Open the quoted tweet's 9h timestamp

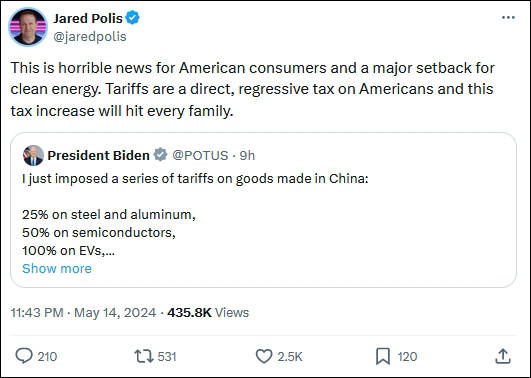[x=247, y=155]
